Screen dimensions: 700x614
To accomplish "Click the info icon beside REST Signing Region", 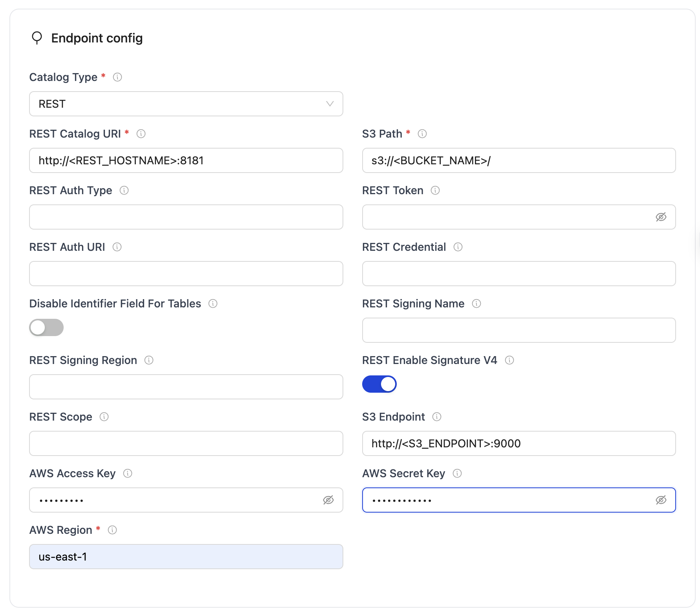I will pos(149,360).
